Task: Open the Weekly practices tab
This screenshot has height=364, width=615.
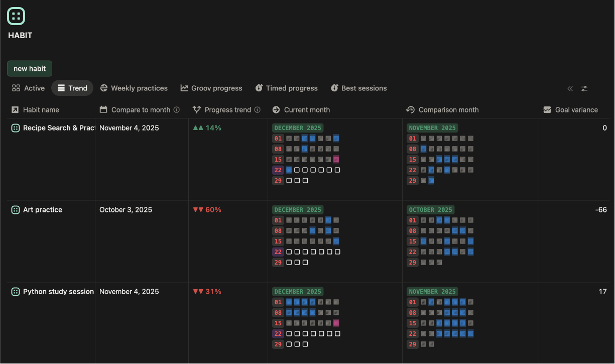Action: (134, 88)
